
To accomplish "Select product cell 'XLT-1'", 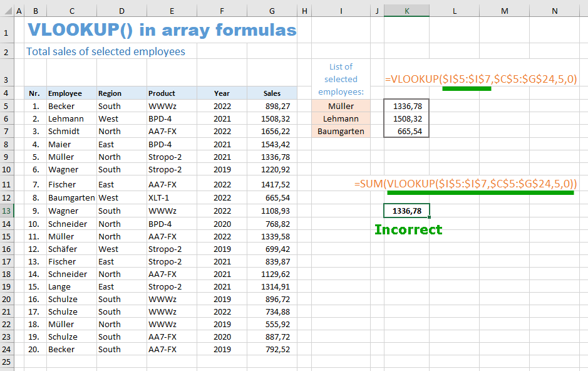I will pyautogui.click(x=172, y=197).
